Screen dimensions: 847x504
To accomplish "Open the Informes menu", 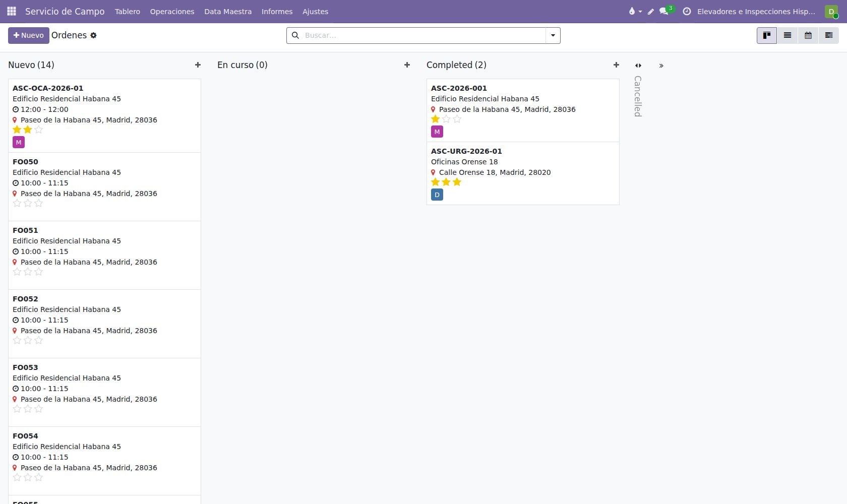I will point(277,12).
